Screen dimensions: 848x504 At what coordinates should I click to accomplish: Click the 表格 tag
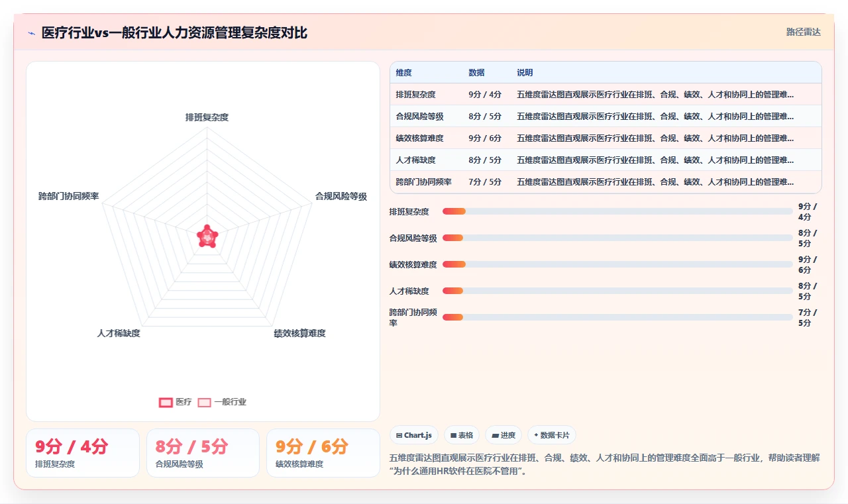[x=462, y=435]
